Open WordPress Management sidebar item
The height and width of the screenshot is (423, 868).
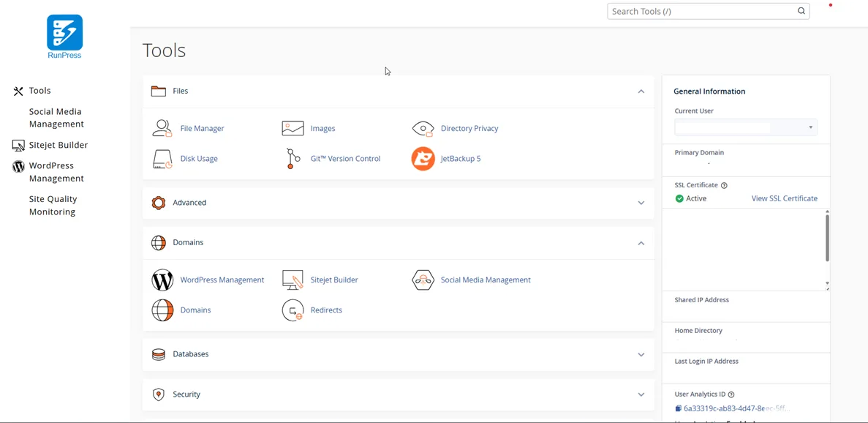56,172
